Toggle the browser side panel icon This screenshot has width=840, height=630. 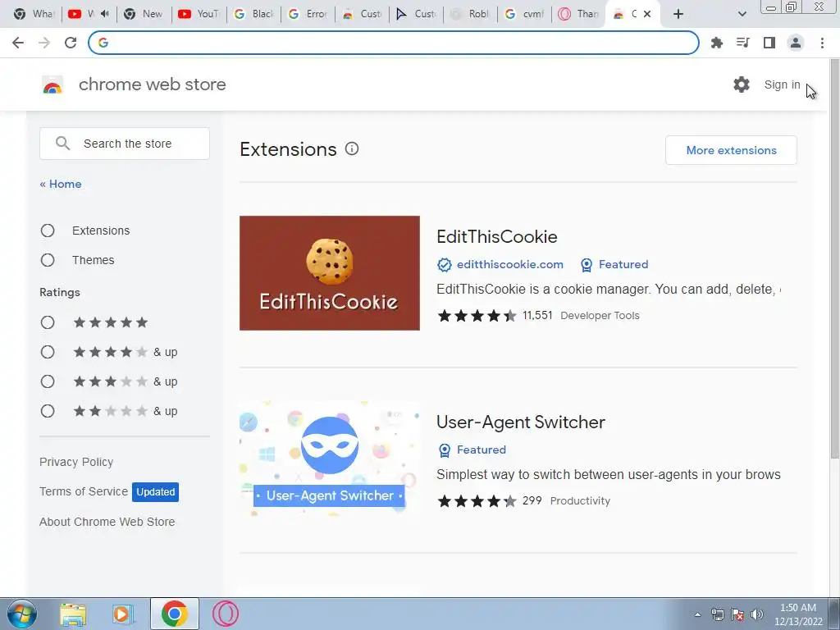(x=769, y=43)
